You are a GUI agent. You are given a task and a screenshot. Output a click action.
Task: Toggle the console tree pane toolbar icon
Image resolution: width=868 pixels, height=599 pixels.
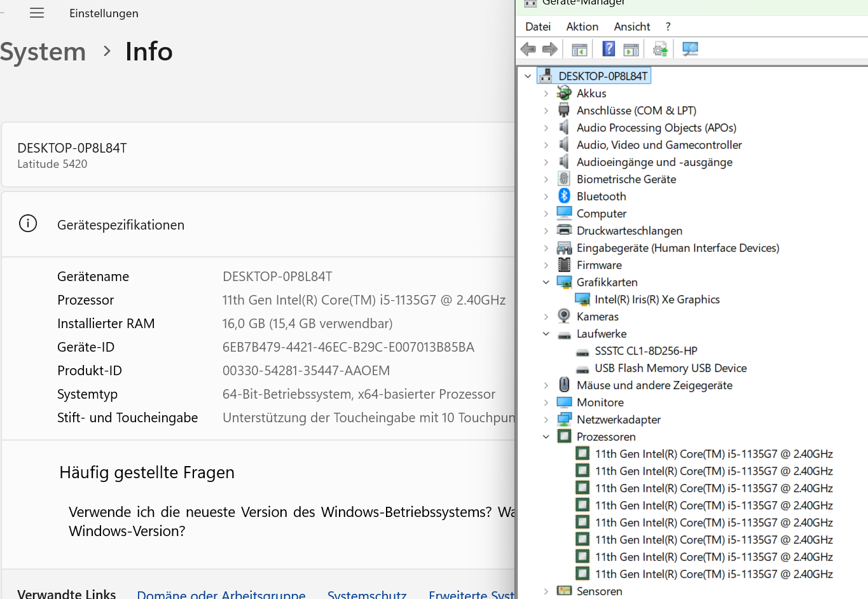click(x=579, y=49)
